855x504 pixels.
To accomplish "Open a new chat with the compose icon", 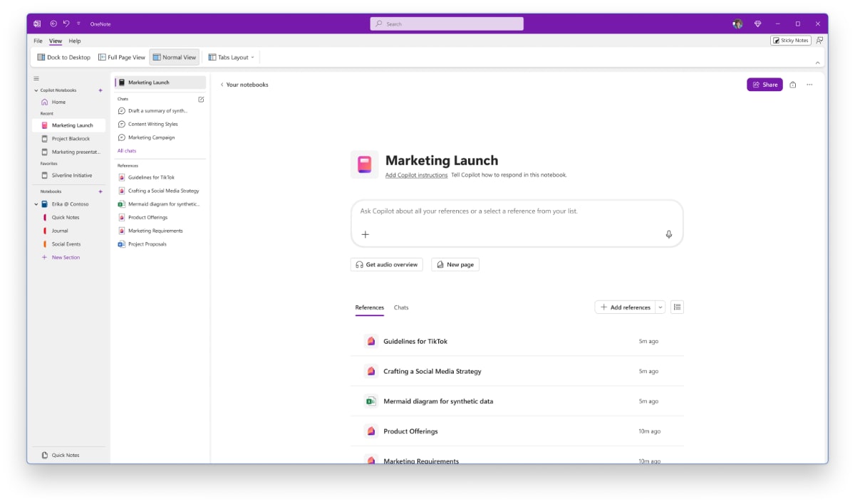I will click(200, 100).
